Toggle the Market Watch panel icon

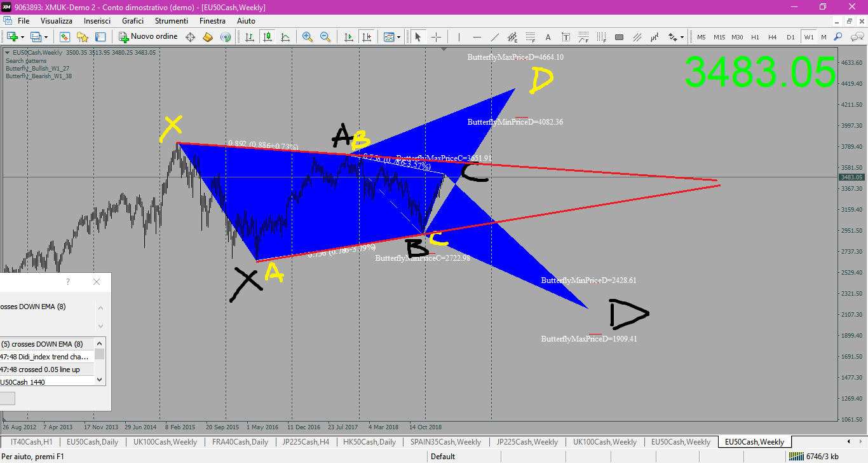(65, 37)
